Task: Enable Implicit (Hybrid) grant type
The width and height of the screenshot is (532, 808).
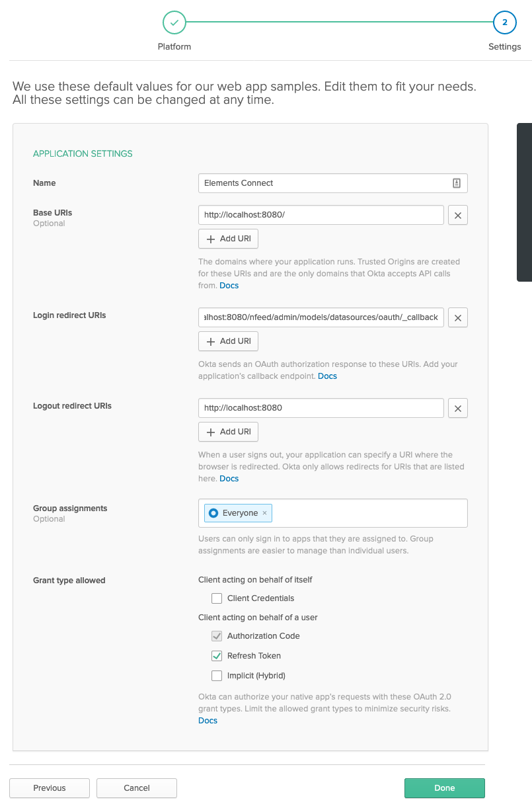Action: 217,676
